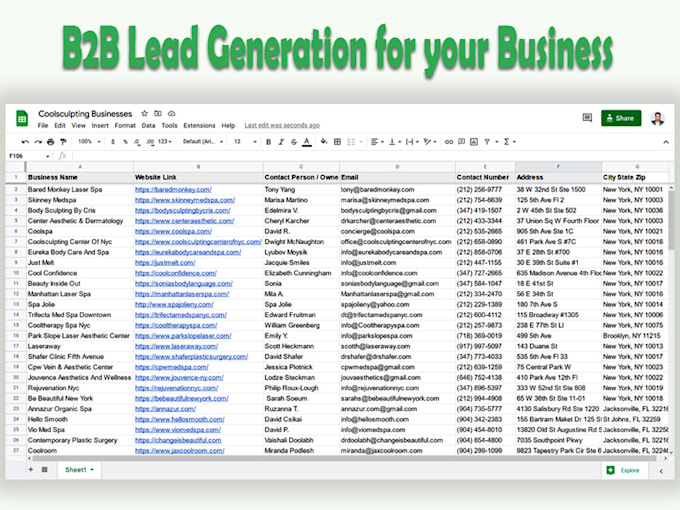Open the Insert menu

pyautogui.click(x=100, y=126)
